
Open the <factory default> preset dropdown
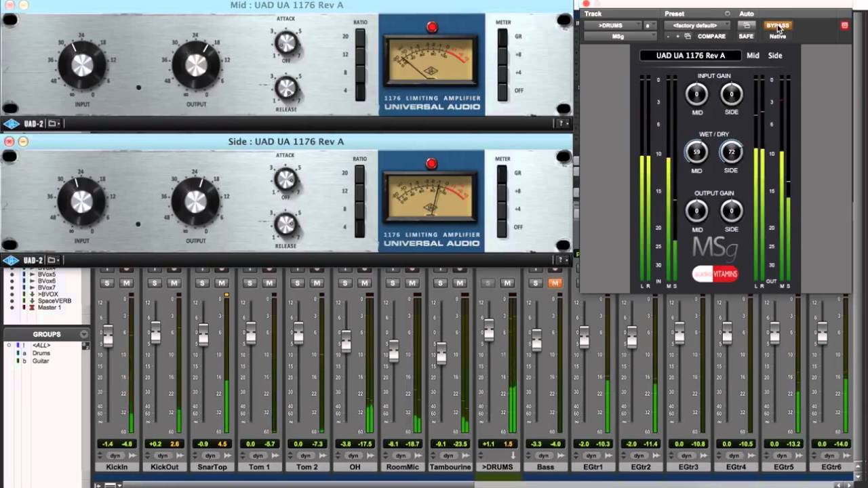point(697,26)
